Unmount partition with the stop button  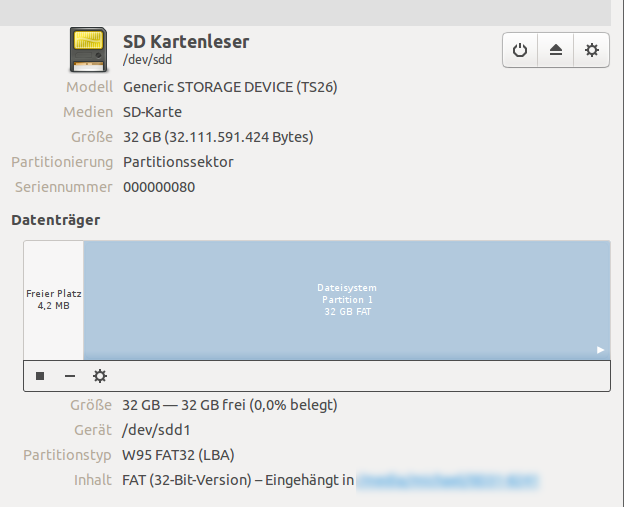coord(40,376)
